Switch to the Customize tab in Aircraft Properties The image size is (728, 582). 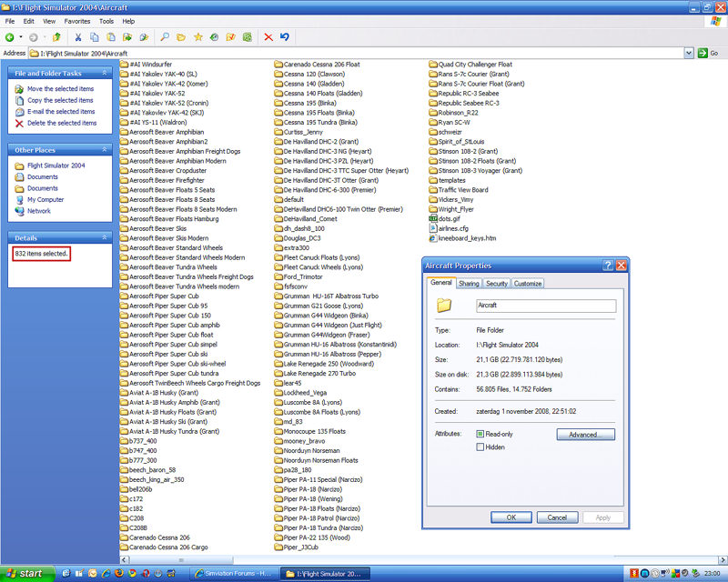pos(528,284)
